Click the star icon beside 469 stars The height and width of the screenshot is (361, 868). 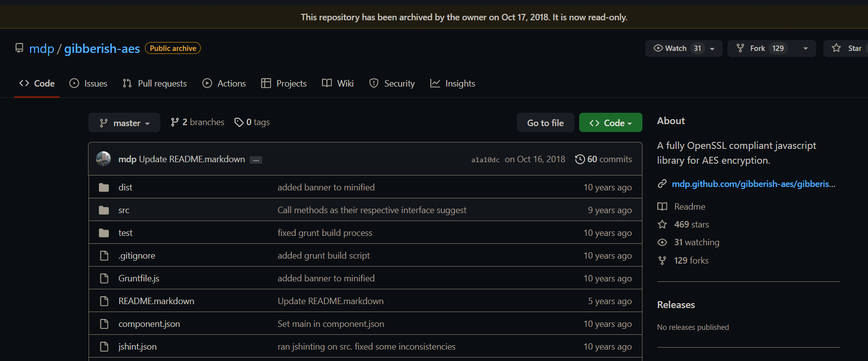pyautogui.click(x=662, y=225)
